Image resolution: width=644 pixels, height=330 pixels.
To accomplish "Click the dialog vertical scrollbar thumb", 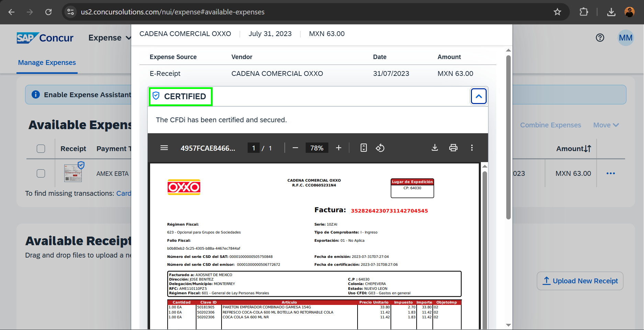I will [508, 137].
